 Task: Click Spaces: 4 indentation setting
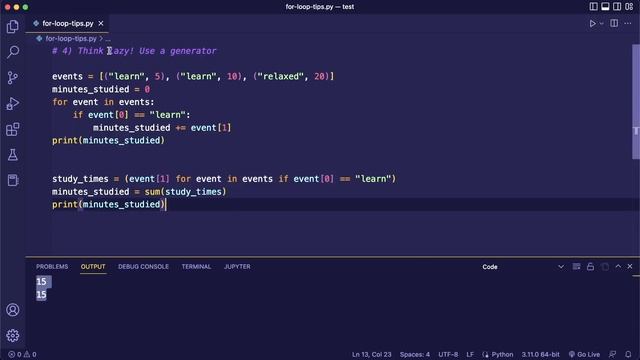click(x=415, y=354)
